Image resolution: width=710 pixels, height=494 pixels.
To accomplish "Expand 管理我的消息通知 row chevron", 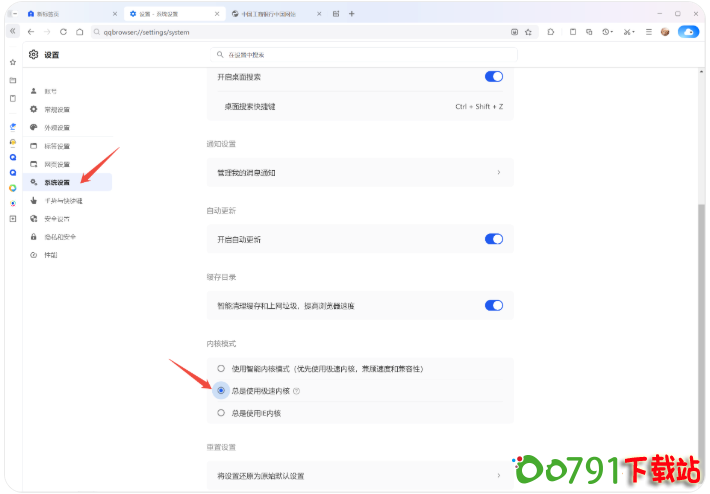I will pos(498,172).
